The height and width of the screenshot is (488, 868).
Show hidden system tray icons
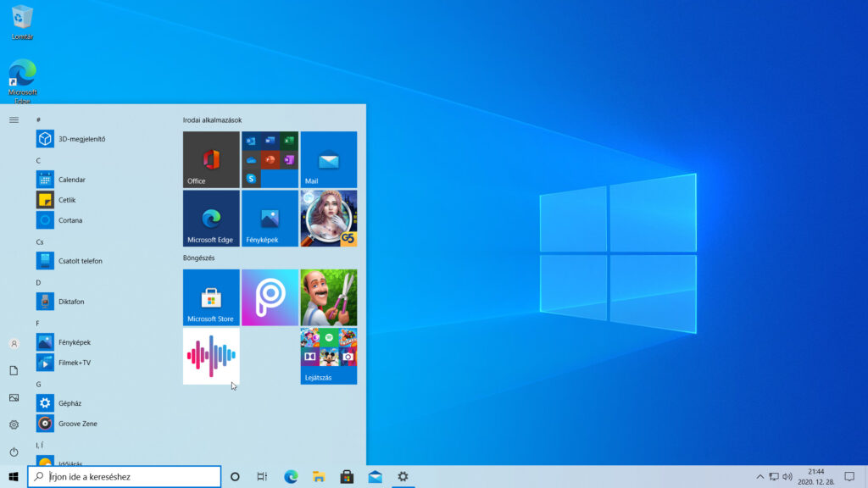pos(760,476)
